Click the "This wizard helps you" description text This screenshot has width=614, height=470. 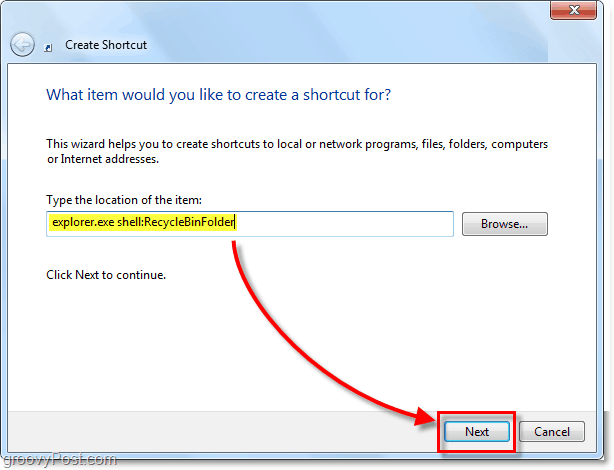click(297, 152)
